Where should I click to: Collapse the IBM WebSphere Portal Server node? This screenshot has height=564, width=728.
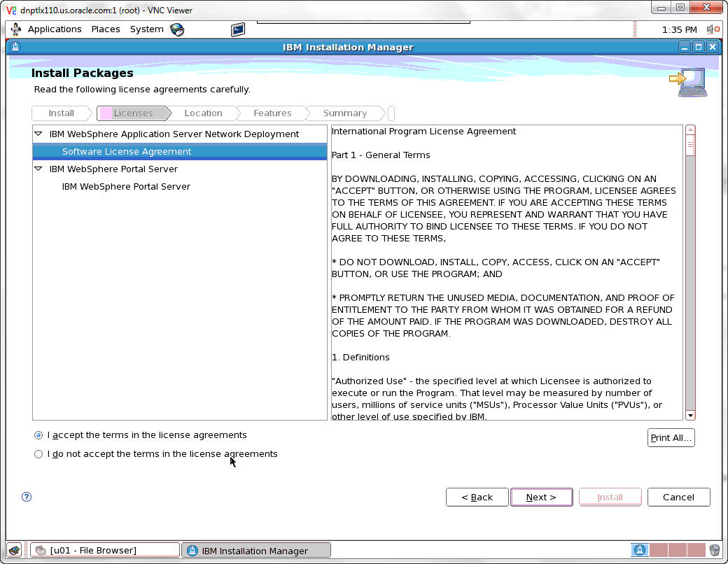[38, 169]
